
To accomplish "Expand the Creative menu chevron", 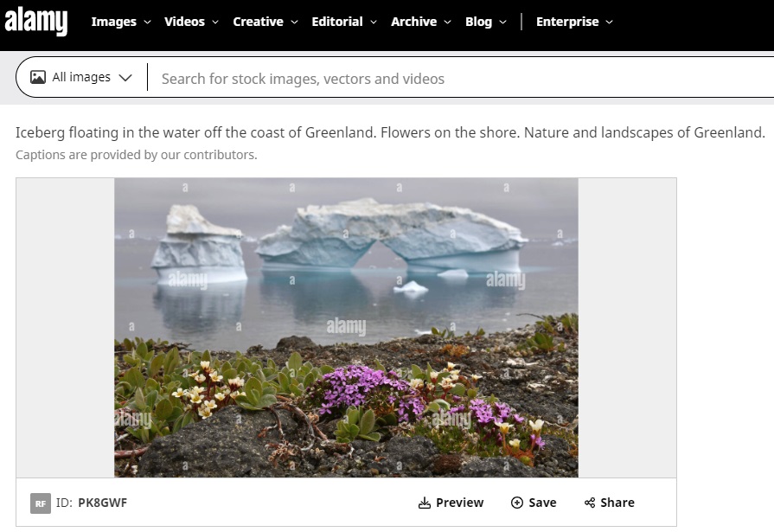I will (x=294, y=22).
